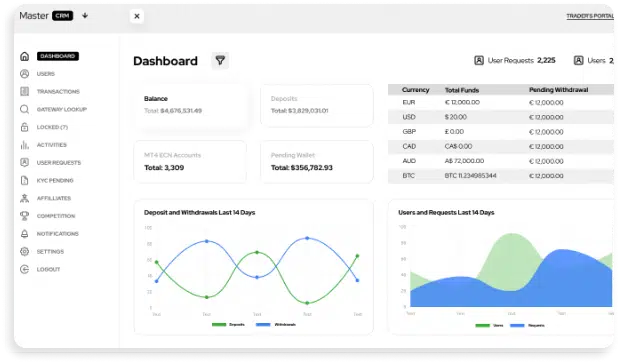Open Activities bar chart icon

(25, 145)
